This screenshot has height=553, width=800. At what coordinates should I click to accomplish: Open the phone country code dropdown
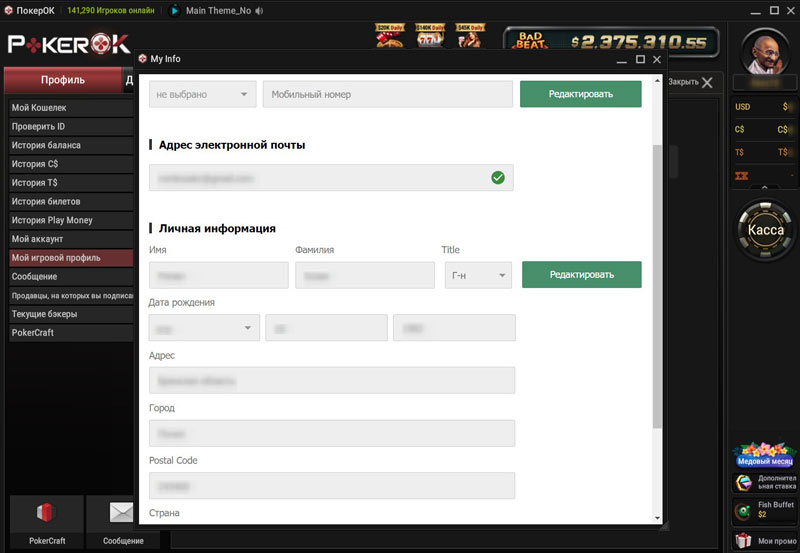[x=203, y=95]
